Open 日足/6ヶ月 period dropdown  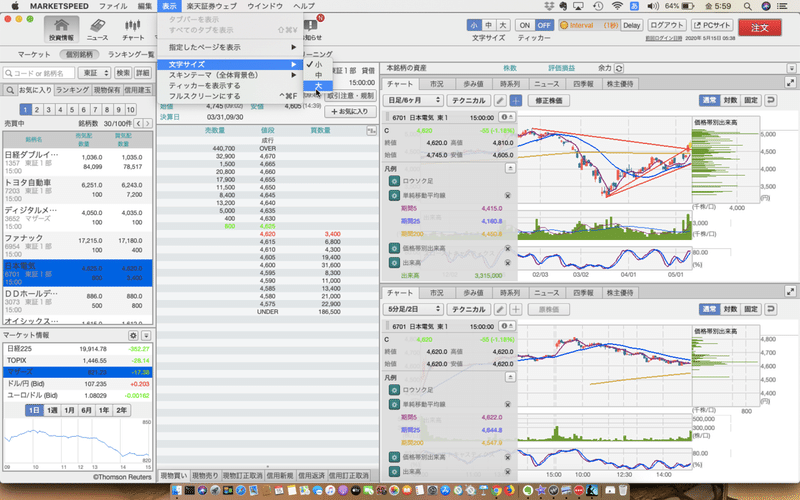[413, 101]
